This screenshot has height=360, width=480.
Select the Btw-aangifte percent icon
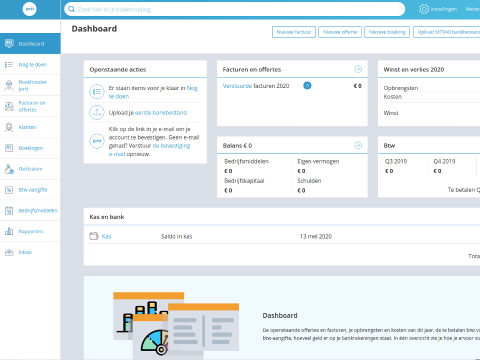[x=9, y=190]
